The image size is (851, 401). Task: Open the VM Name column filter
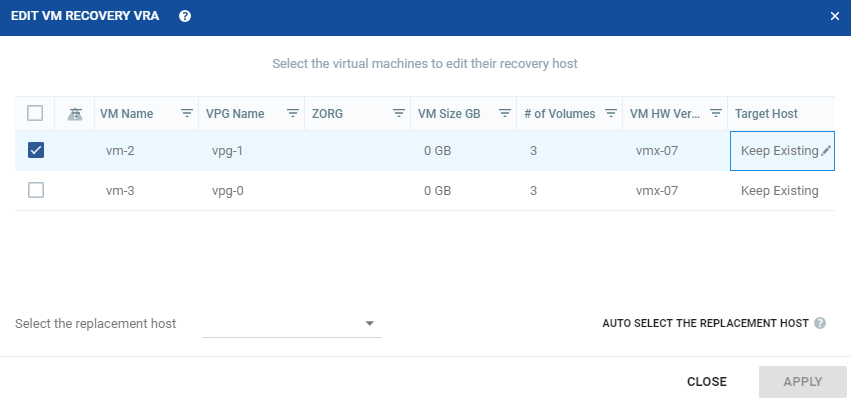[x=187, y=113]
